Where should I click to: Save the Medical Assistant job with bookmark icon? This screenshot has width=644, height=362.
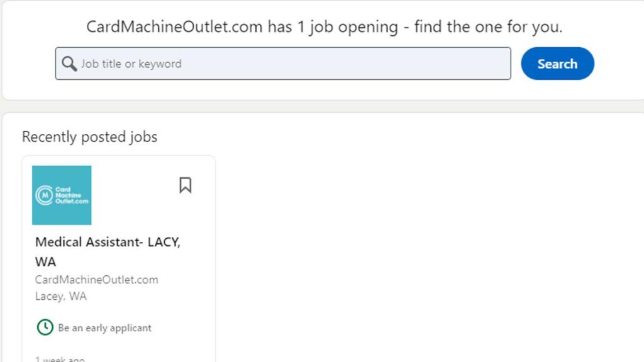click(186, 185)
